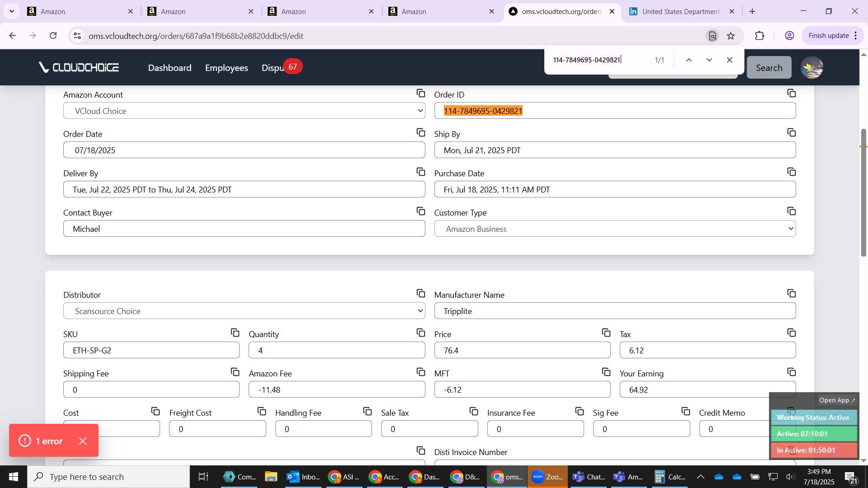Image resolution: width=868 pixels, height=488 pixels.
Task: Copy the Price value
Action: coord(606,333)
